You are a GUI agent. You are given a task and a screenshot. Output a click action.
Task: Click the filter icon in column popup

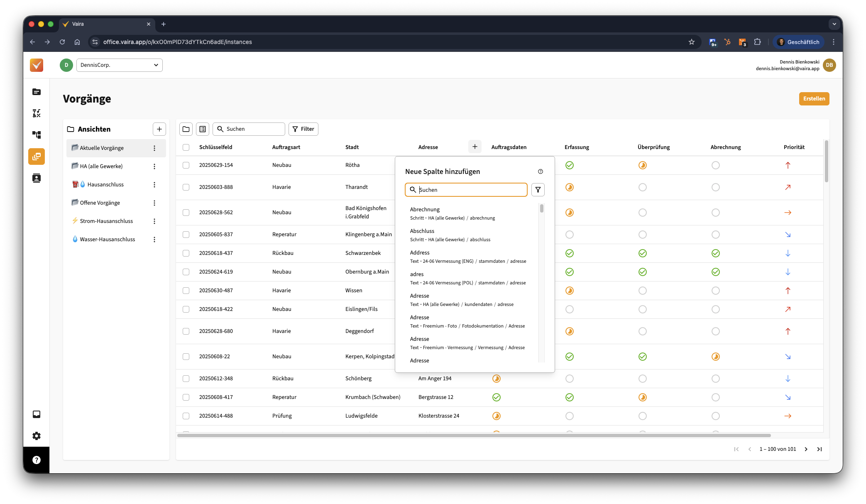pyautogui.click(x=538, y=190)
